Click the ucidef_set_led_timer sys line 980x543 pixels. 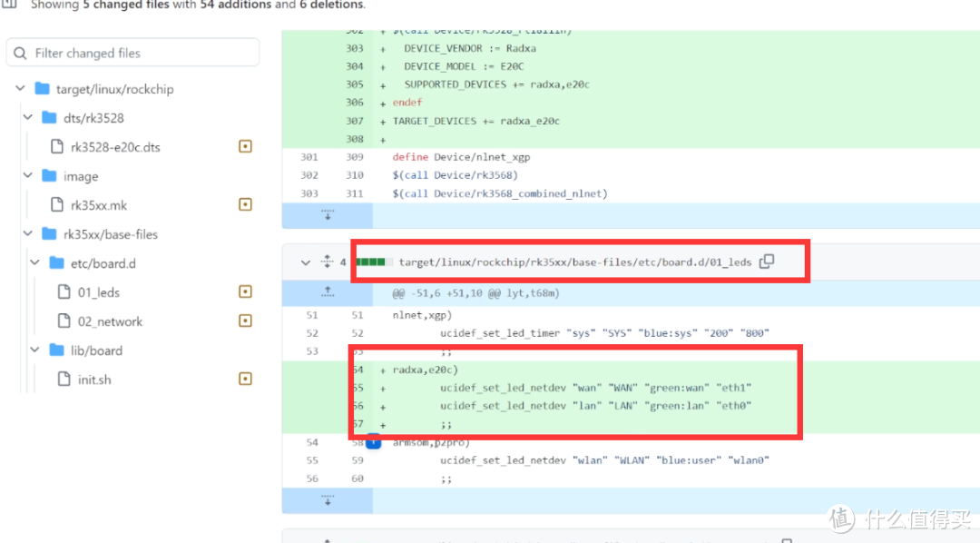[x=604, y=333]
